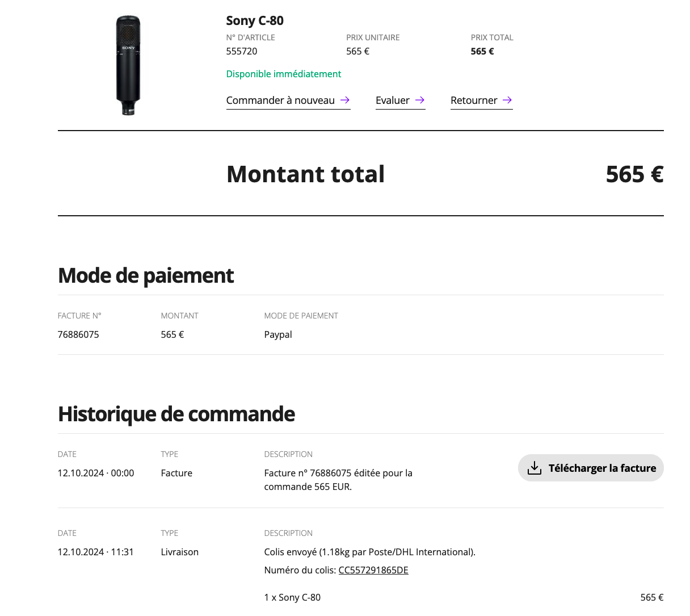Click the download tray icon in invoice button
This screenshot has height=616, width=690.
coord(535,468)
